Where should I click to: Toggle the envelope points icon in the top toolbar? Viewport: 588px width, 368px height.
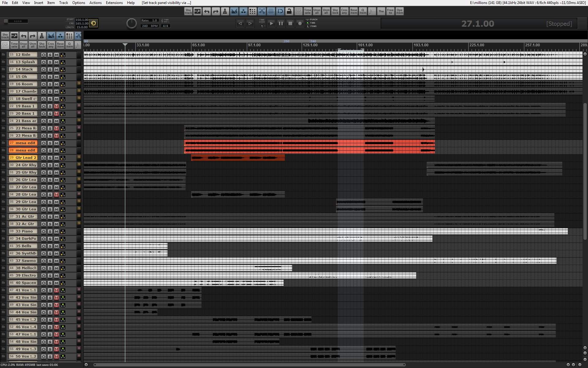click(x=262, y=11)
